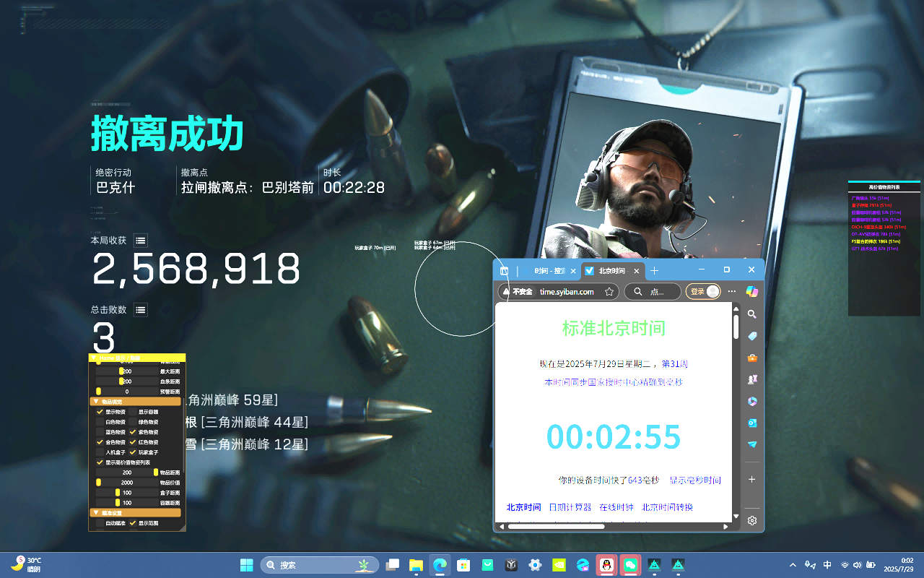Open the 日期计算器 link
Viewport: 924px width, 578px height.
click(x=570, y=507)
